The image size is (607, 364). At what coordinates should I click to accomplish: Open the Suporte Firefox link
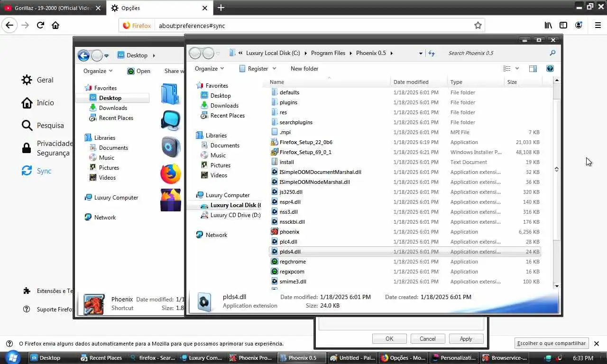[48, 309]
